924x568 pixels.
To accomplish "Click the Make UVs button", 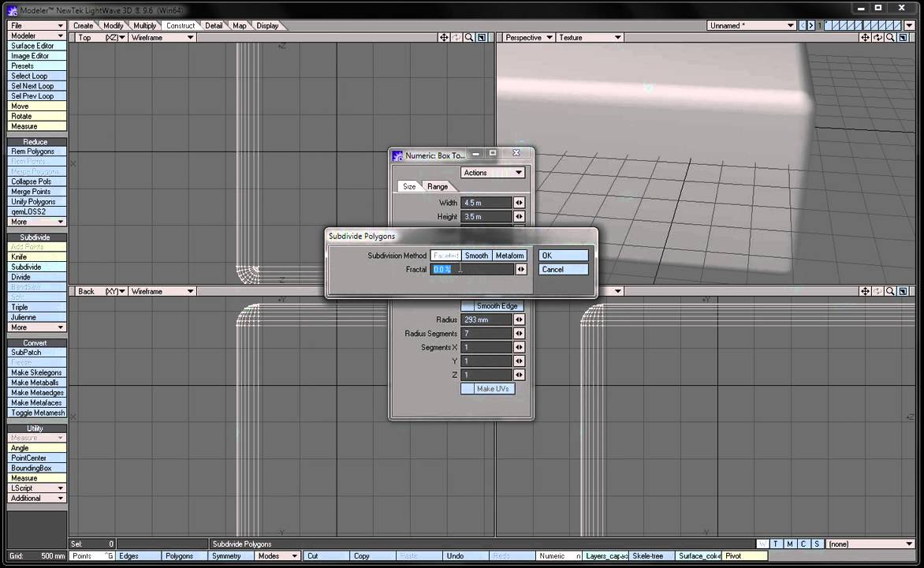I will 488,389.
